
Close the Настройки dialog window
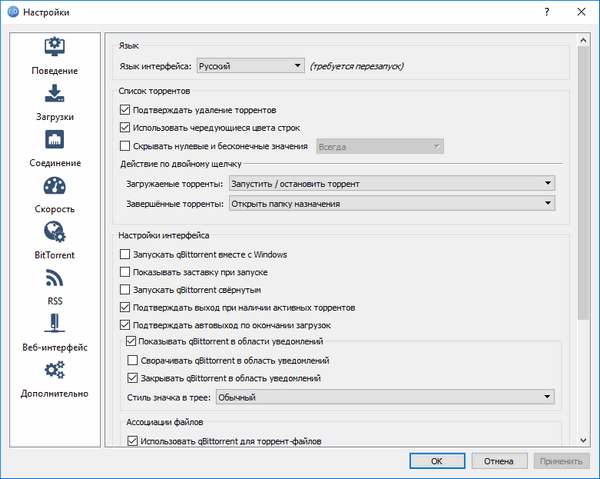tap(581, 12)
